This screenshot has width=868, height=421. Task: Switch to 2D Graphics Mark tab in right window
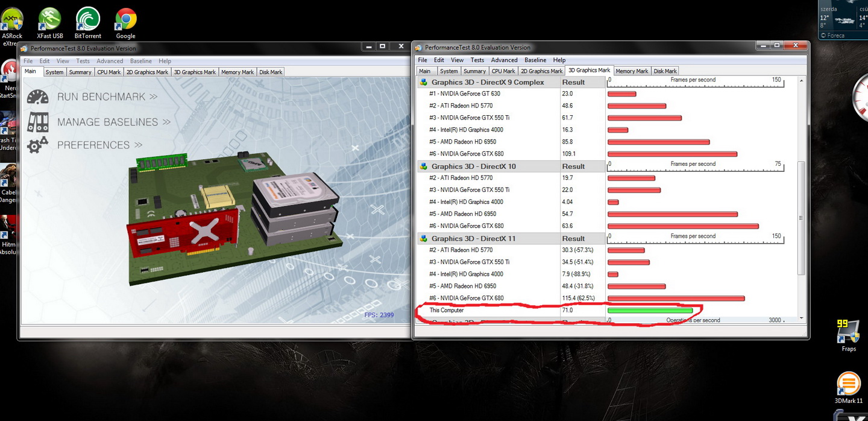[x=541, y=71]
